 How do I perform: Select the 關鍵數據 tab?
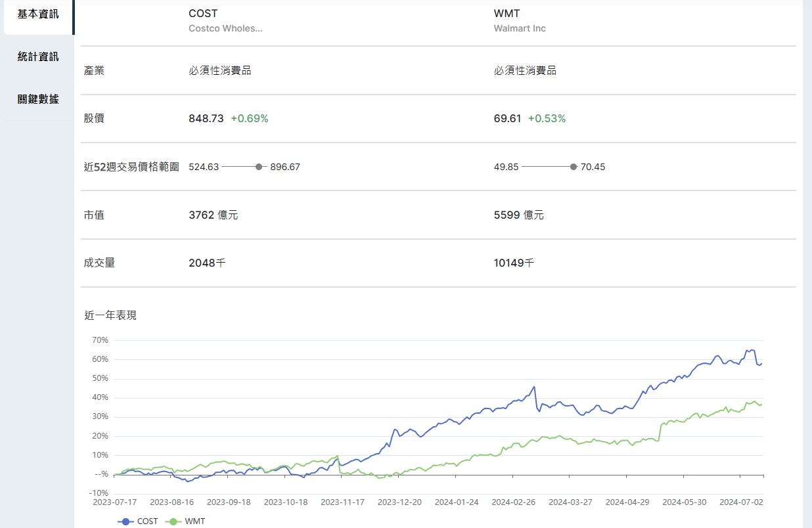pyautogui.click(x=38, y=99)
